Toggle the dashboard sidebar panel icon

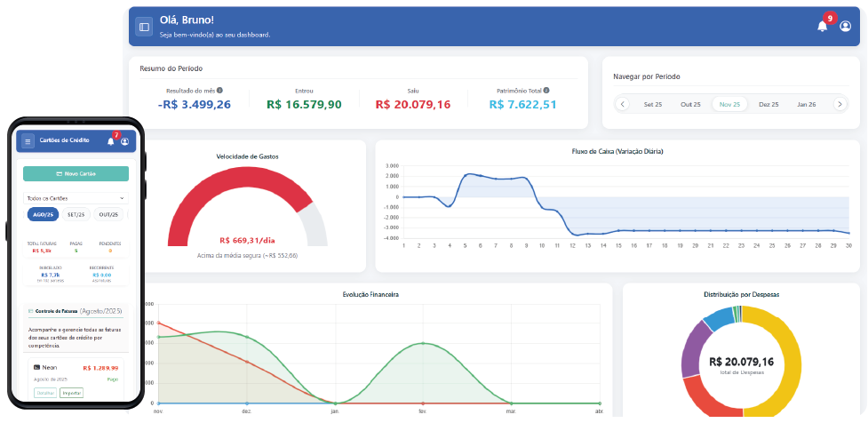(144, 28)
